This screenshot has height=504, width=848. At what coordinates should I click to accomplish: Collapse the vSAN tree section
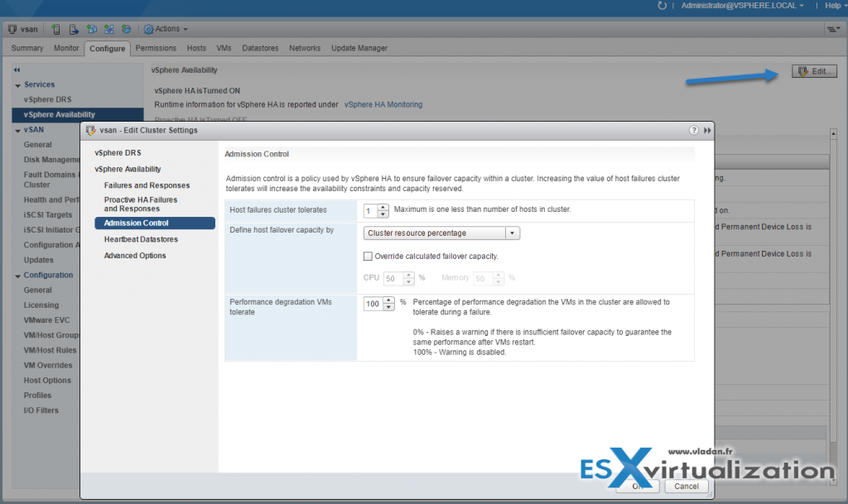click(x=18, y=131)
